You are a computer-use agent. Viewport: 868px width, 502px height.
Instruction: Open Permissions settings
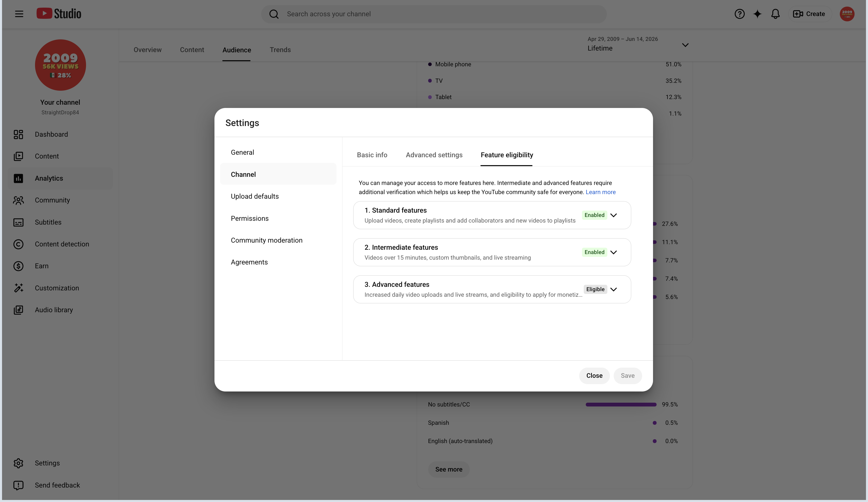coord(278,218)
